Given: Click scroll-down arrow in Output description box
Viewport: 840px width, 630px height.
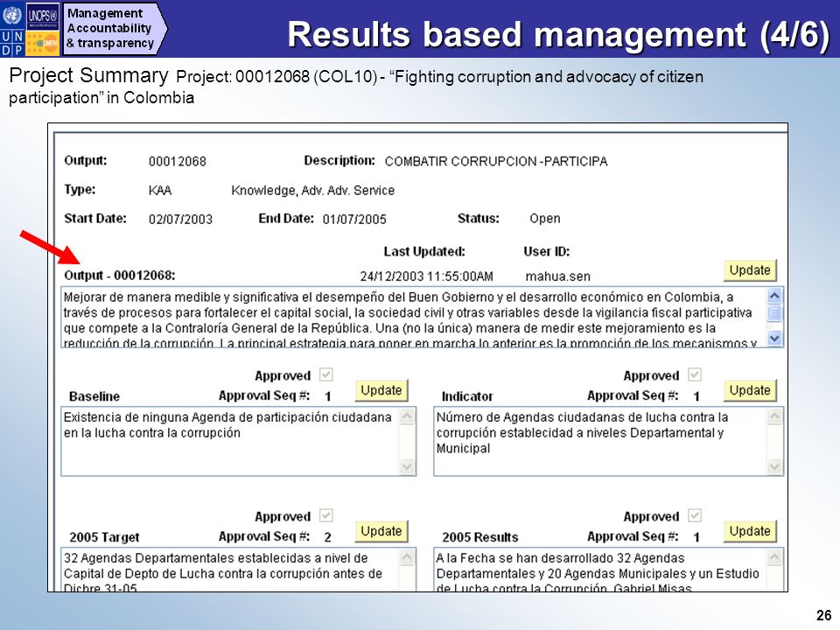Looking at the screenshot, I should [774, 338].
